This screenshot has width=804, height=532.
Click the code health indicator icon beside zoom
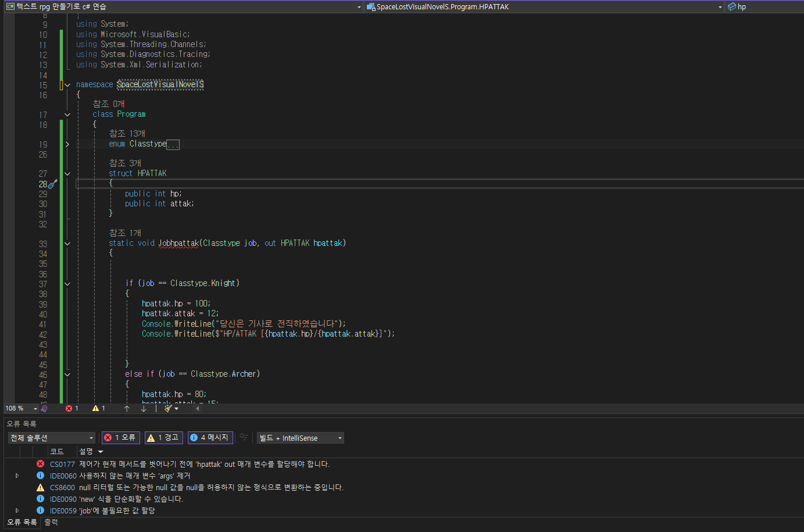pos(44,408)
